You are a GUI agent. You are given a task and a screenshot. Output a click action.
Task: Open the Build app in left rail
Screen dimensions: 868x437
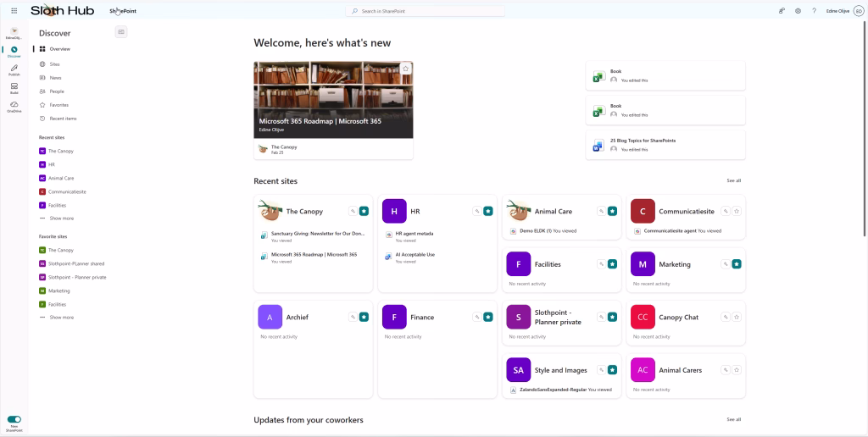[14, 88]
